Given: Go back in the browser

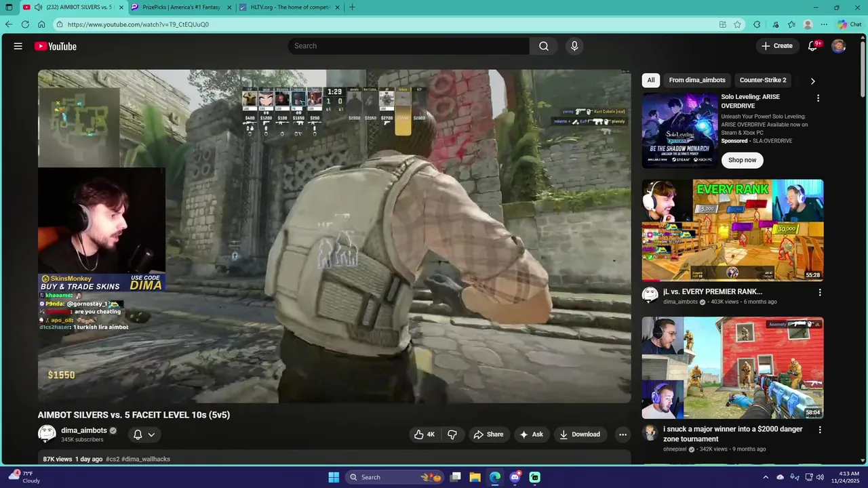Looking at the screenshot, I should (x=9, y=24).
